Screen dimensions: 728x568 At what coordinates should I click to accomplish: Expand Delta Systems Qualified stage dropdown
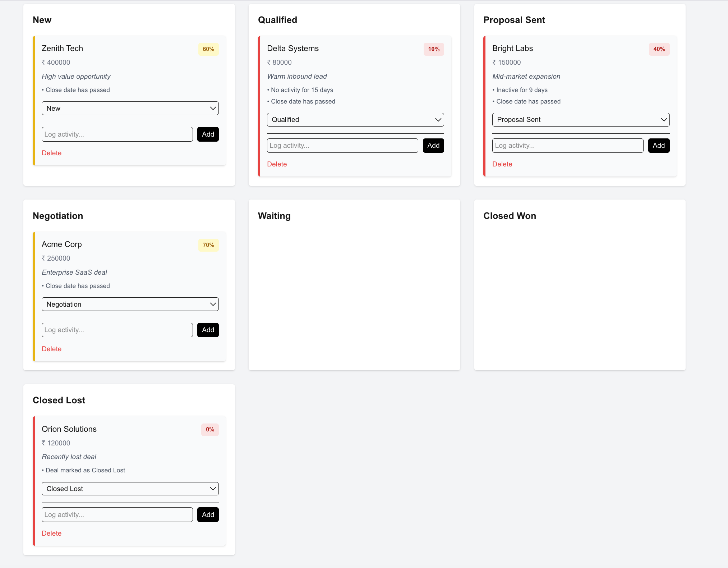point(355,120)
